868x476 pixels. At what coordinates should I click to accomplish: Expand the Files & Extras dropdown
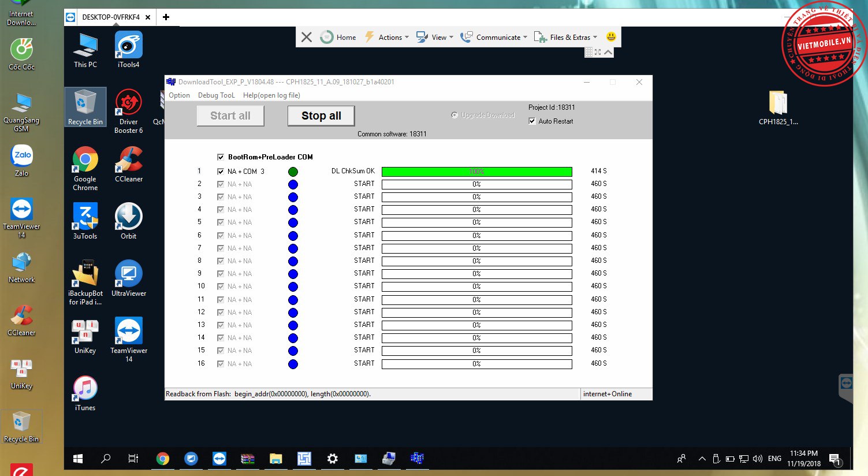[565, 37]
